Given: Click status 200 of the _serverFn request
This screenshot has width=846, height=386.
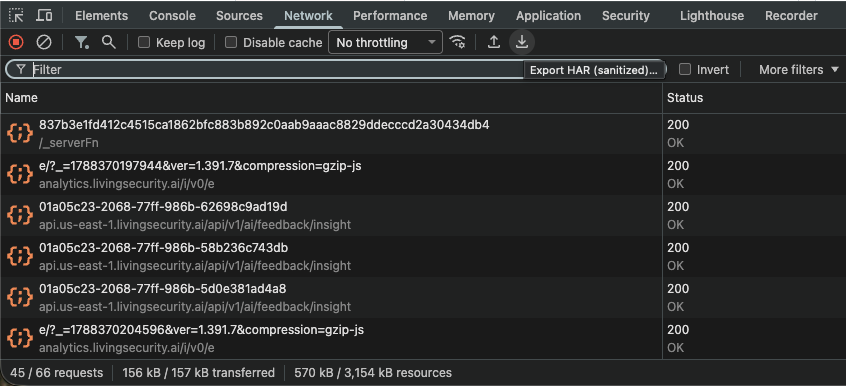Looking at the screenshot, I should [678, 125].
